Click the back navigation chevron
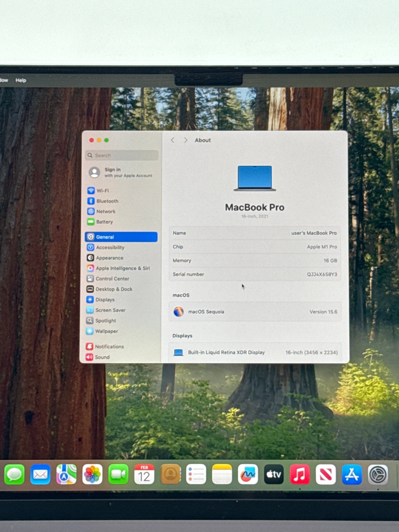 (x=173, y=140)
